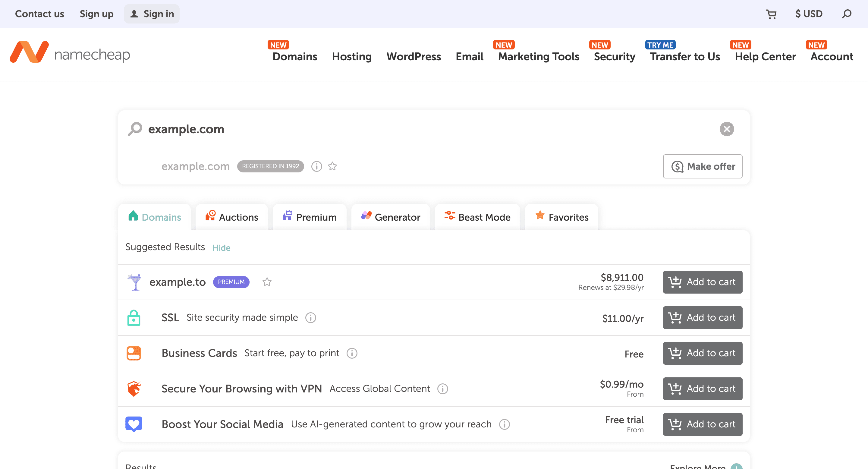Click the info icon in VPN row
This screenshot has width=868, height=469.
pyautogui.click(x=442, y=389)
